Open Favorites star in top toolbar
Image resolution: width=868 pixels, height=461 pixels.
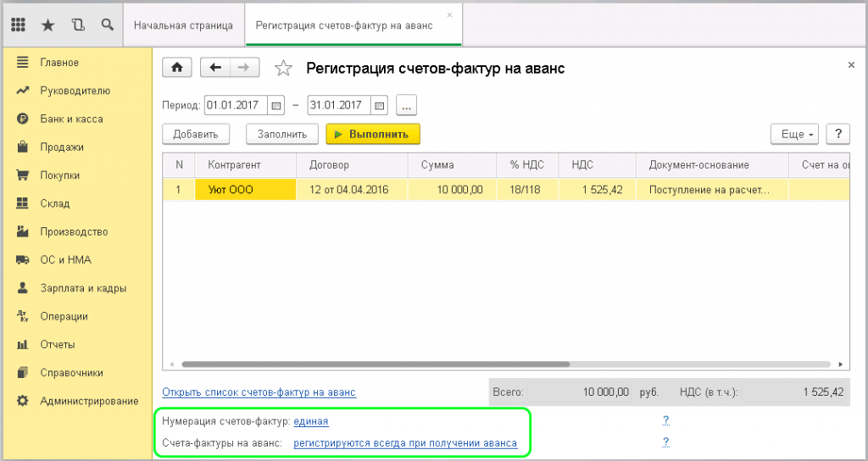tap(48, 25)
